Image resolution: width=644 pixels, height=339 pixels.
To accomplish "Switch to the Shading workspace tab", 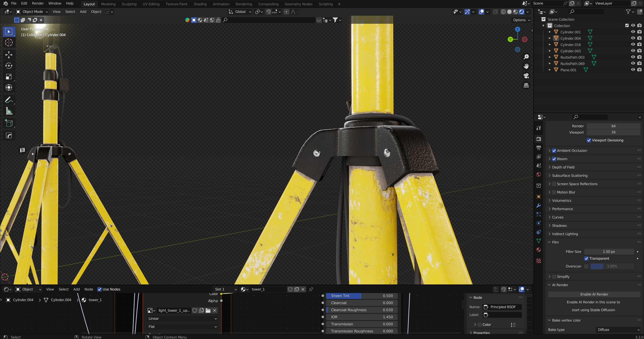I will tap(200, 4).
